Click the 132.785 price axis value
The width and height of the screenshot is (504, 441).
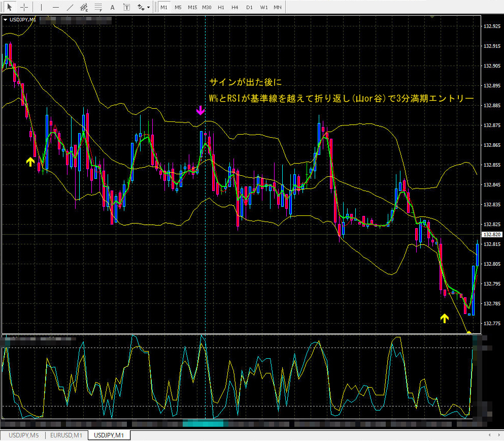point(492,303)
